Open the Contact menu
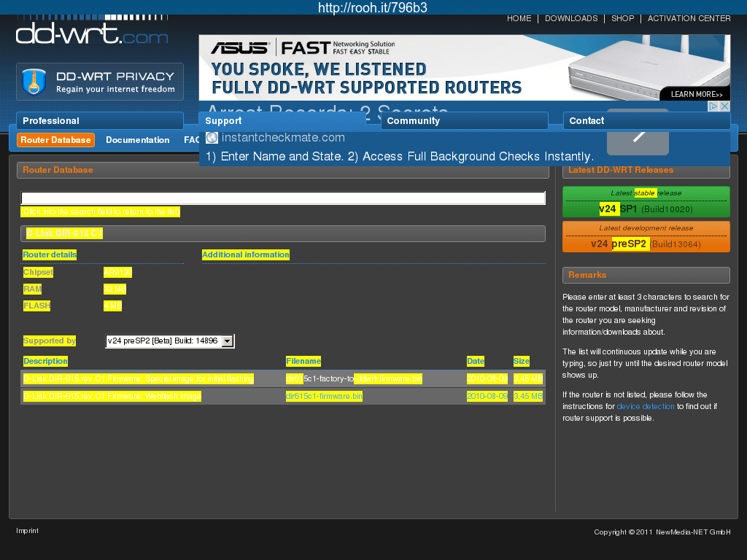Viewport: 747px width, 560px height. (x=646, y=121)
